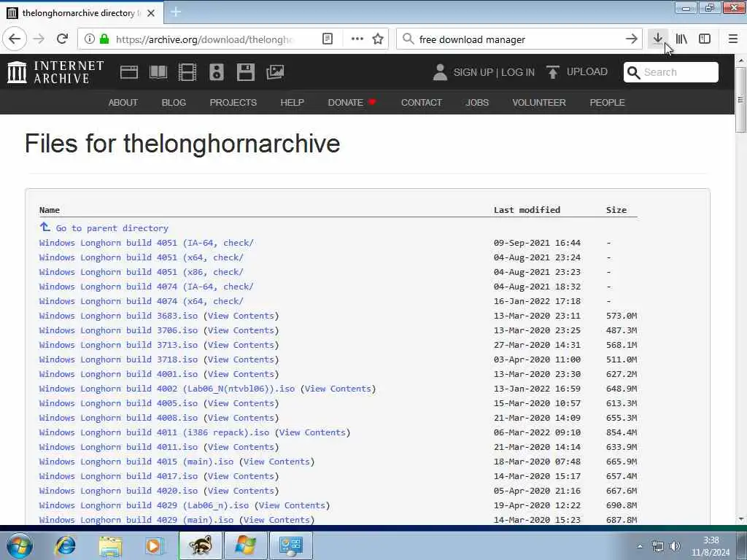Viewport: 747px width, 560px height.
Task: Toggle the sidebar toolbar icon
Action: [x=705, y=39]
